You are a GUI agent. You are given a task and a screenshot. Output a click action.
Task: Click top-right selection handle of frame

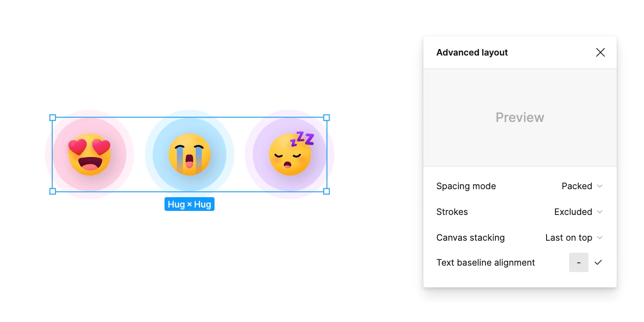(x=327, y=118)
